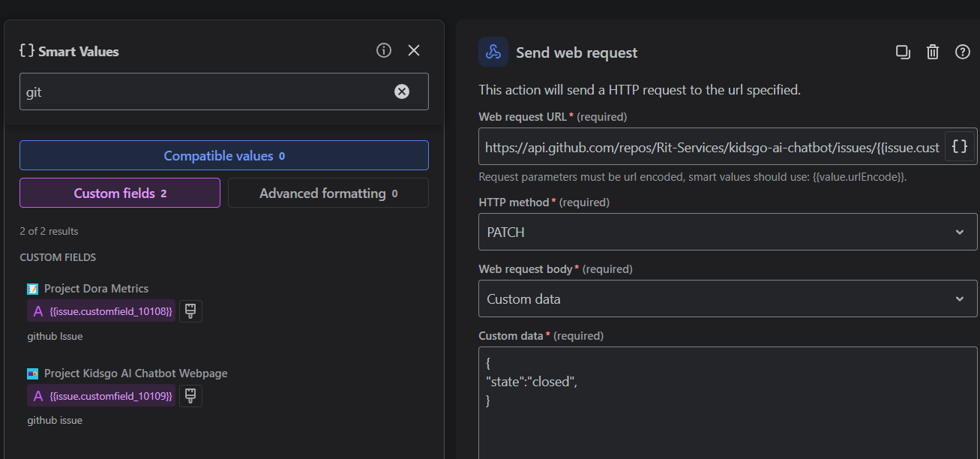Click the 'github issue' description under customfield_10109
Image resolution: width=980 pixels, height=459 pixels.
55,421
